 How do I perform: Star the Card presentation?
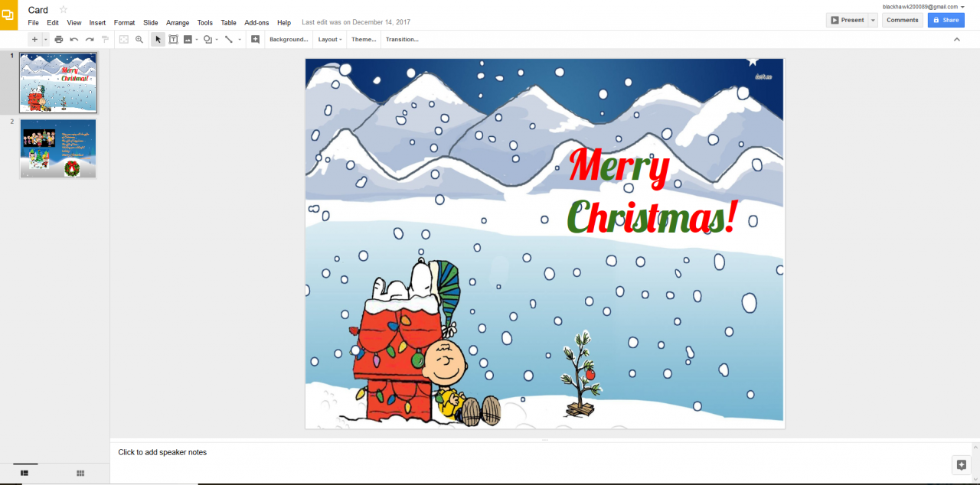coord(64,10)
